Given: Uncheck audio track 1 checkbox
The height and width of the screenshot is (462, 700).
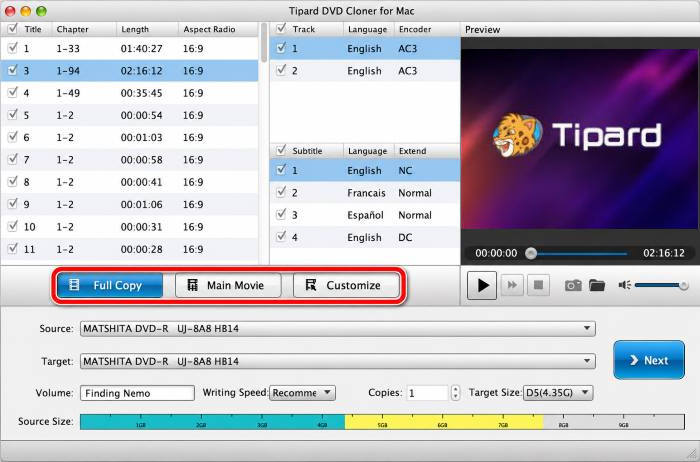Looking at the screenshot, I should pos(281,48).
